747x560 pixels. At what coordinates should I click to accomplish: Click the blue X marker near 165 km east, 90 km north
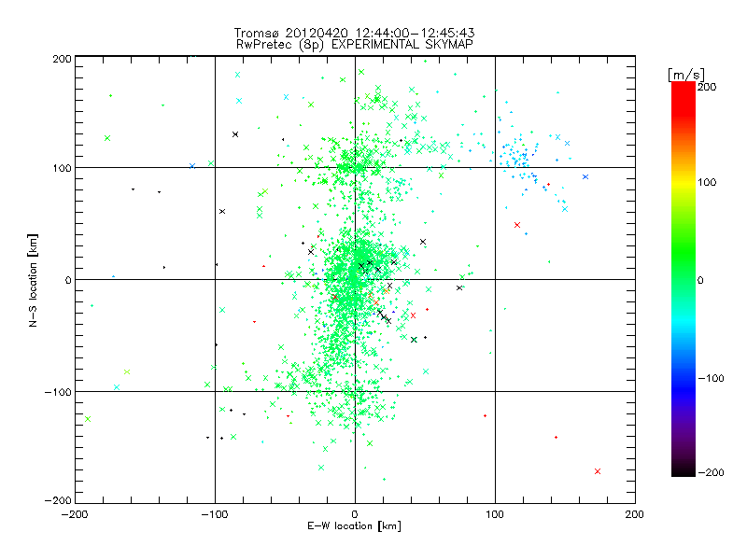[585, 176]
